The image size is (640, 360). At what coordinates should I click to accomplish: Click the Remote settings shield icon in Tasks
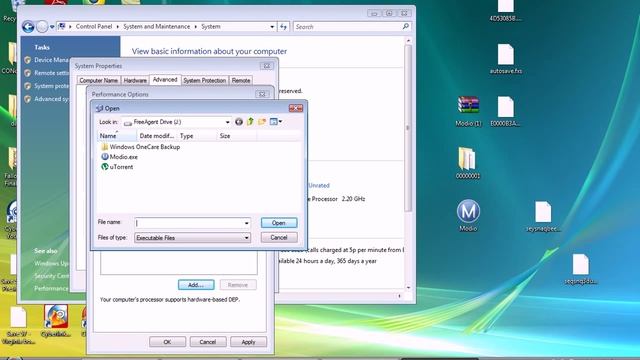point(27,73)
